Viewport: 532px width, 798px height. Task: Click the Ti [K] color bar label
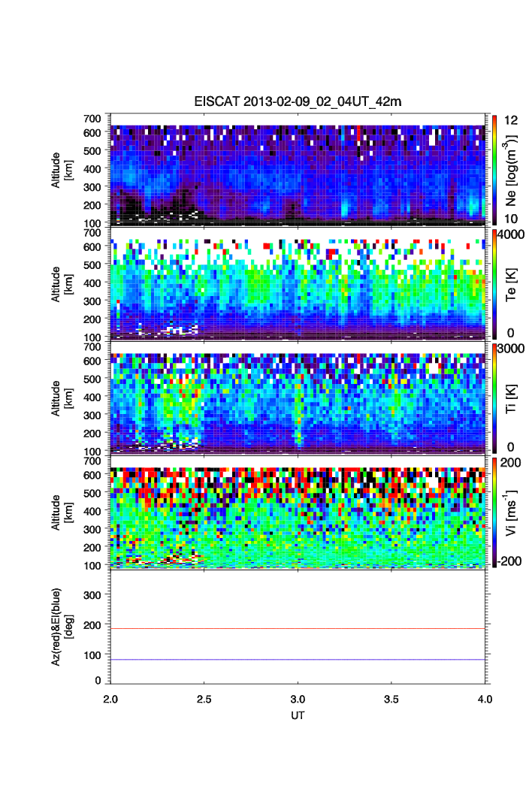pos(511,398)
